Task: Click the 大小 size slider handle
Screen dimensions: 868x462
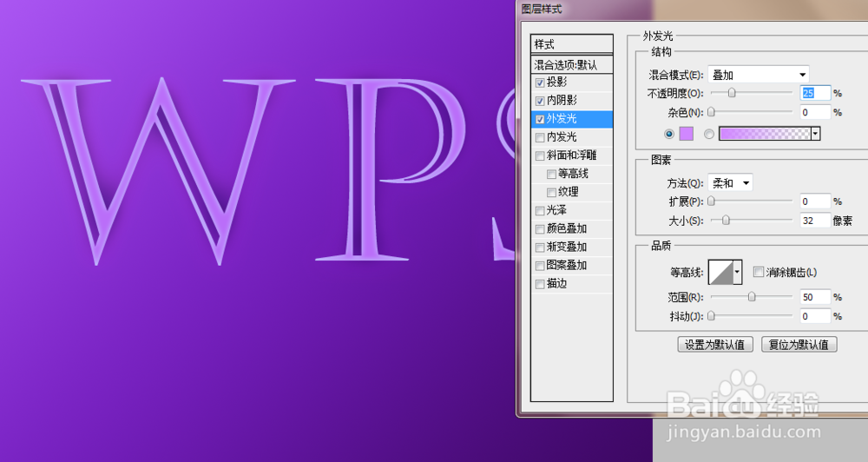Action: pos(726,221)
